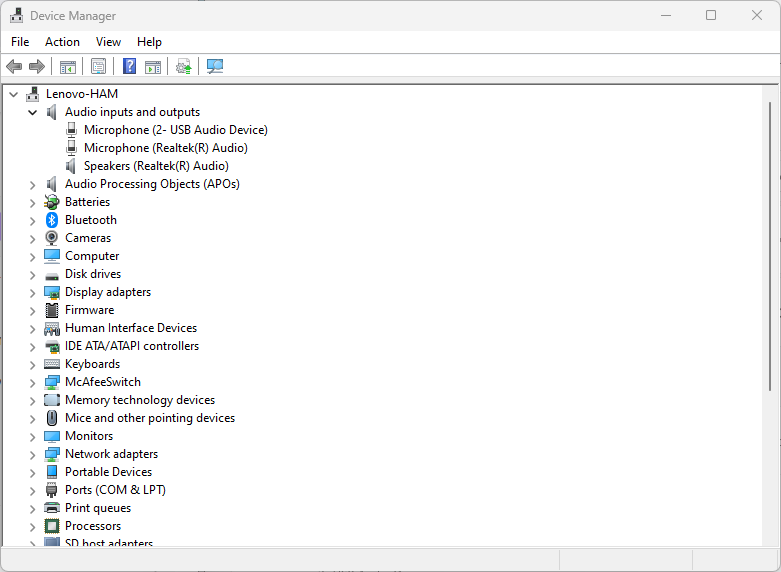Open the Action menu
Image resolution: width=781 pixels, height=572 pixels.
pyautogui.click(x=62, y=42)
